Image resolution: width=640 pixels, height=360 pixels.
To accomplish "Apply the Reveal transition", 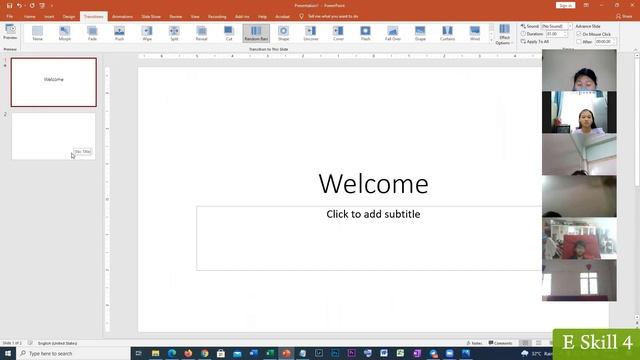I will tap(202, 33).
